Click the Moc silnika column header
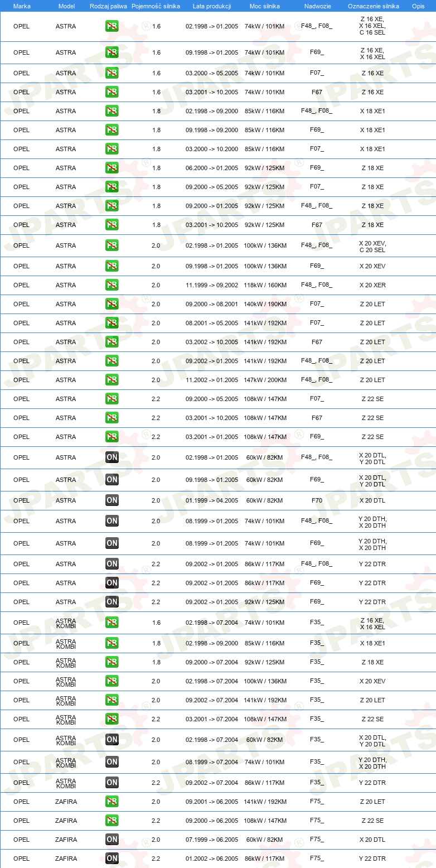 [264, 6]
